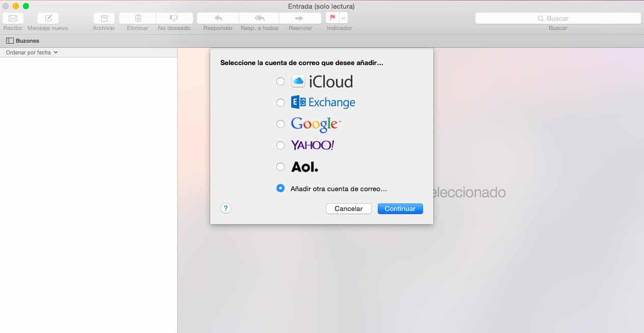Image resolution: width=644 pixels, height=333 pixels.
Task: Click the Continuar button
Action: (x=400, y=209)
